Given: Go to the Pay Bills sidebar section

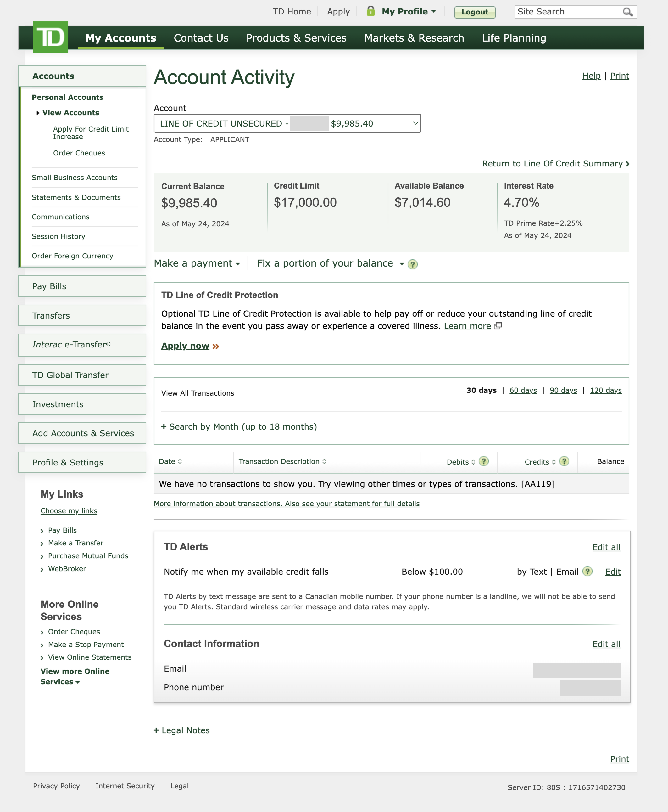Looking at the screenshot, I should (x=81, y=286).
